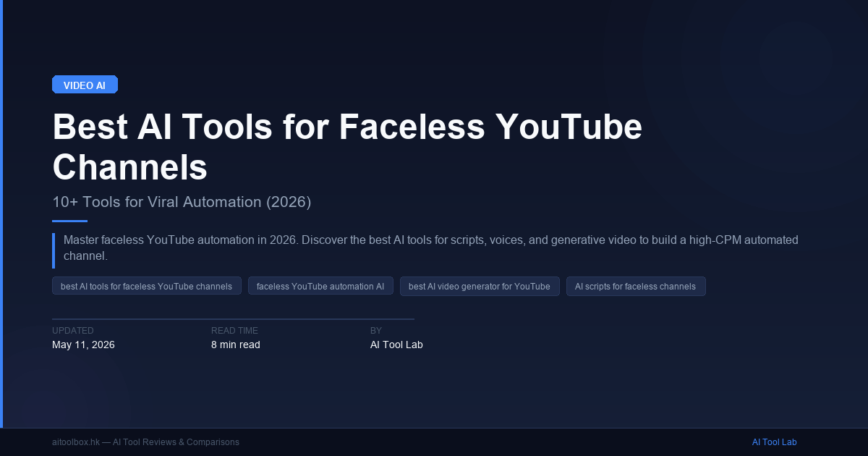Select the 'faceless YouTube automation AI' tag
The image size is (868, 456).
320,286
